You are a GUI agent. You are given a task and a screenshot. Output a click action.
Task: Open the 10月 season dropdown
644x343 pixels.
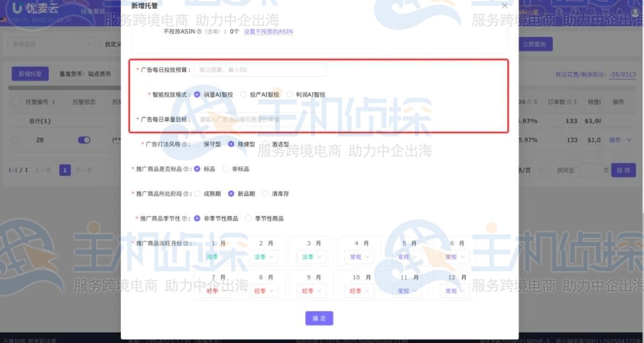[359, 291]
